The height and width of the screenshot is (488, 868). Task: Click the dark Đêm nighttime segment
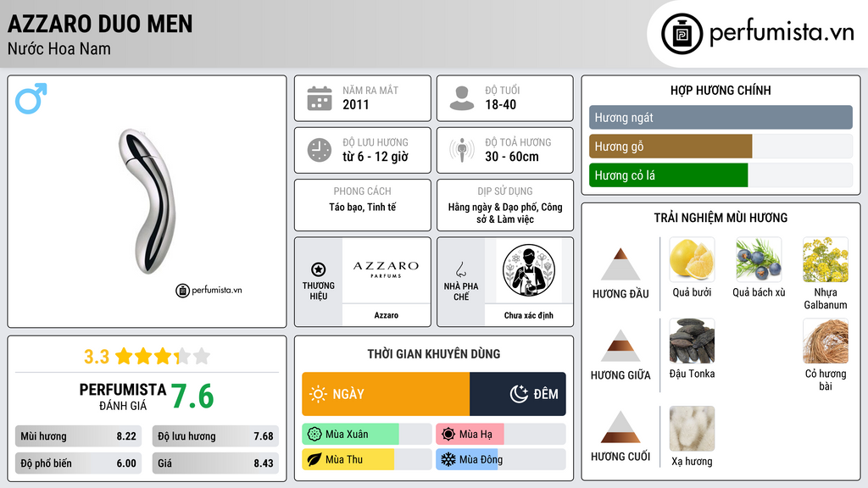(518, 394)
